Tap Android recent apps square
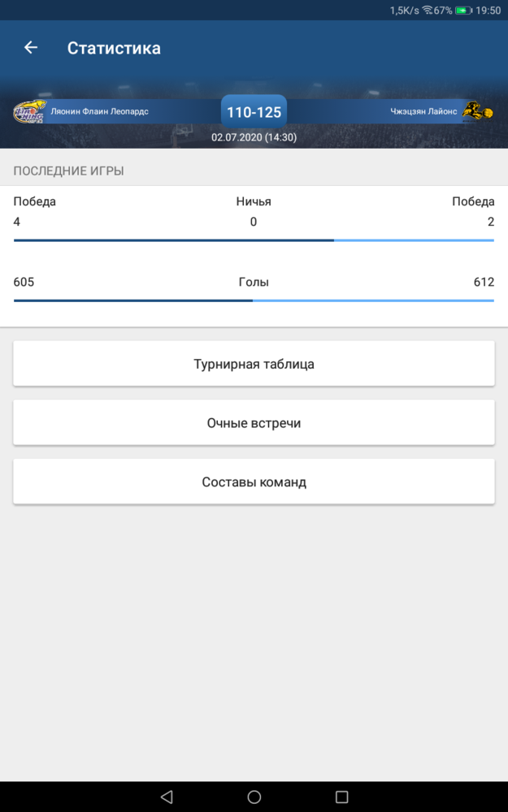Image resolution: width=508 pixels, height=812 pixels. click(x=341, y=797)
